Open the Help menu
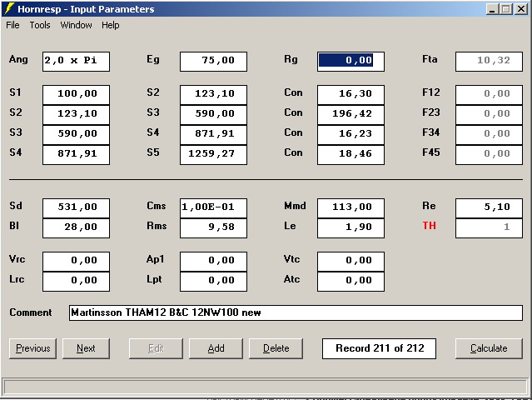The image size is (532, 400). [111, 25]
